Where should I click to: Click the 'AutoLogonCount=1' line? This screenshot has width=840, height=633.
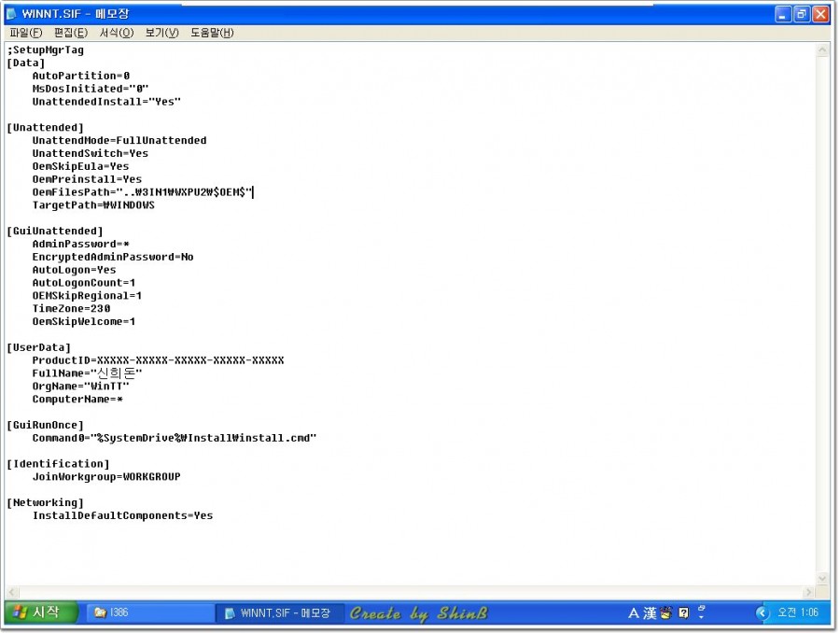(84, 283)
